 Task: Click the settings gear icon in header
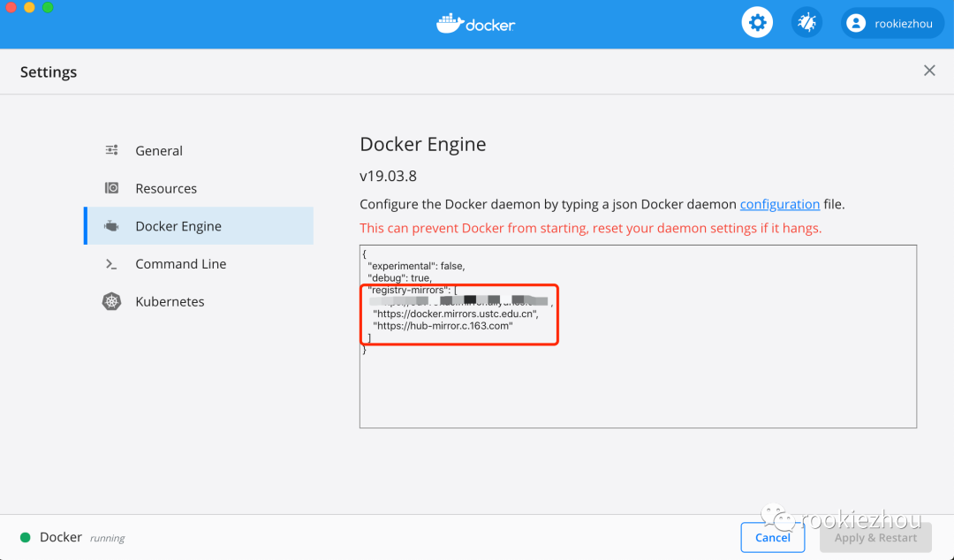[756, 23]
